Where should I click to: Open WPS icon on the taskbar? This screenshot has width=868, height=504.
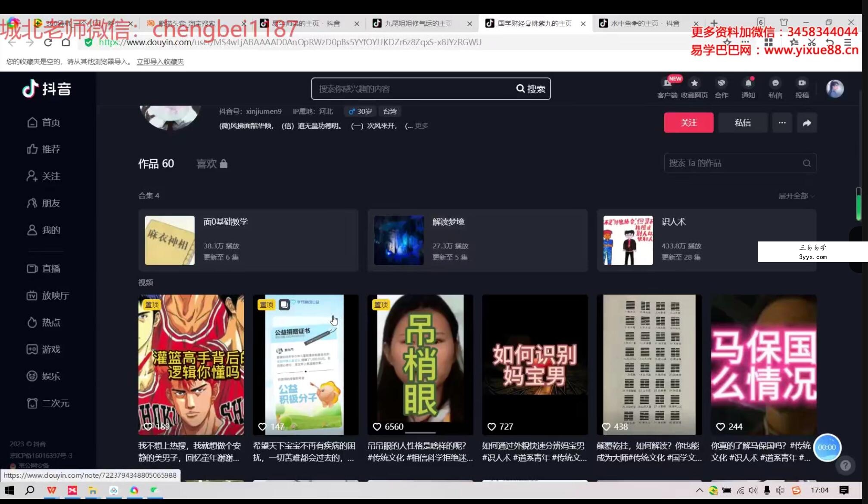tap(51, 490)
